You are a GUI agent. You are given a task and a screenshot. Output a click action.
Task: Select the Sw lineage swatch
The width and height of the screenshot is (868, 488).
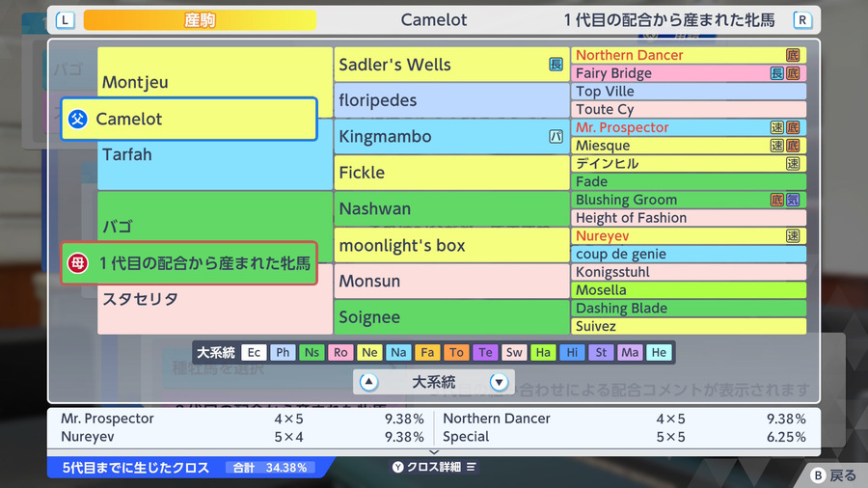click(514, 352)
